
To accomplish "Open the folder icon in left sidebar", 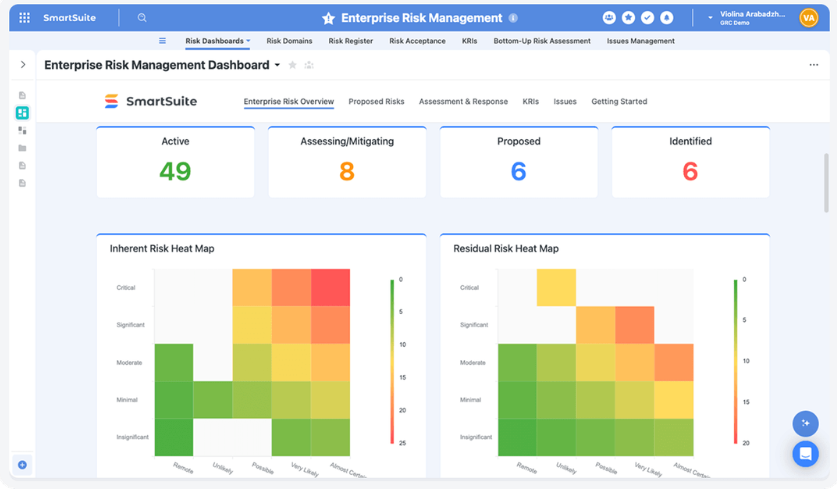I will [22, 148].
